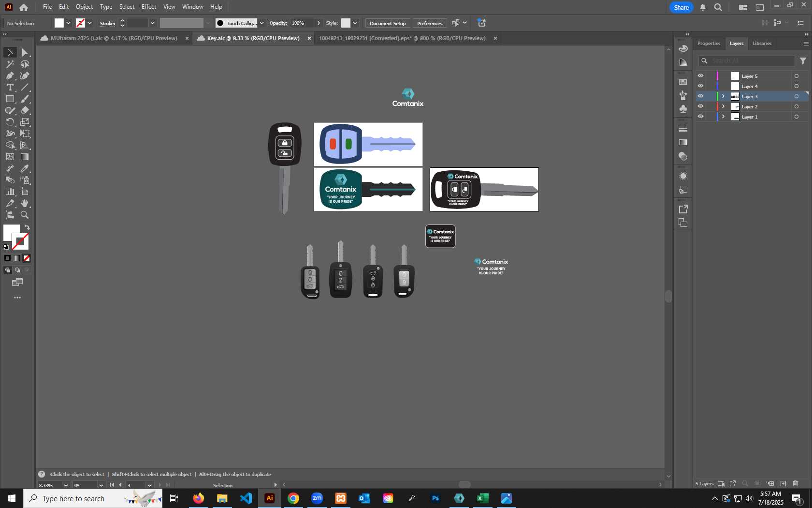Select the Paintbrush tool
Image resolution: width=812 pixels, height=508 pixels.
point(25,99)
